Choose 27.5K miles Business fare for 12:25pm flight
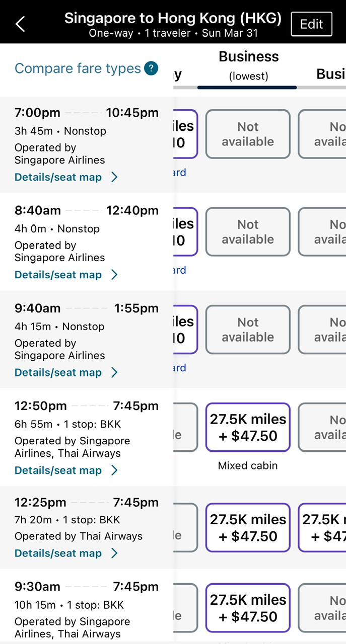The width and height of the screenshot is (346, 644). 248,527
